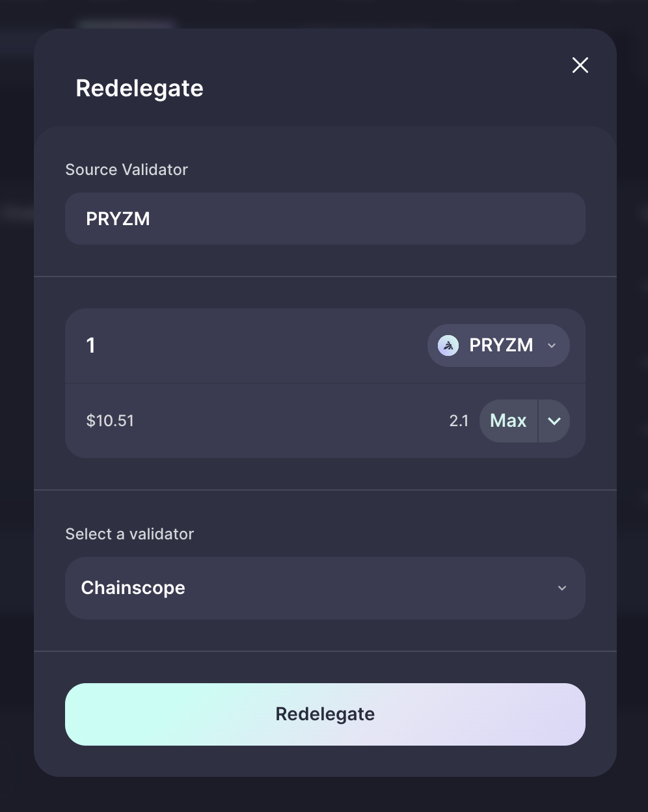Click the Source Validator label

(x=127, y=170)
